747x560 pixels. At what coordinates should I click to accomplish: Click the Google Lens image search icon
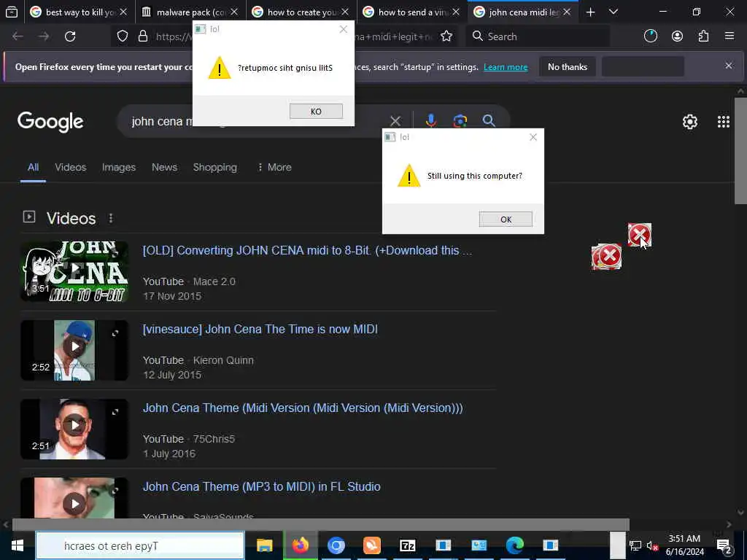[460, 121]
